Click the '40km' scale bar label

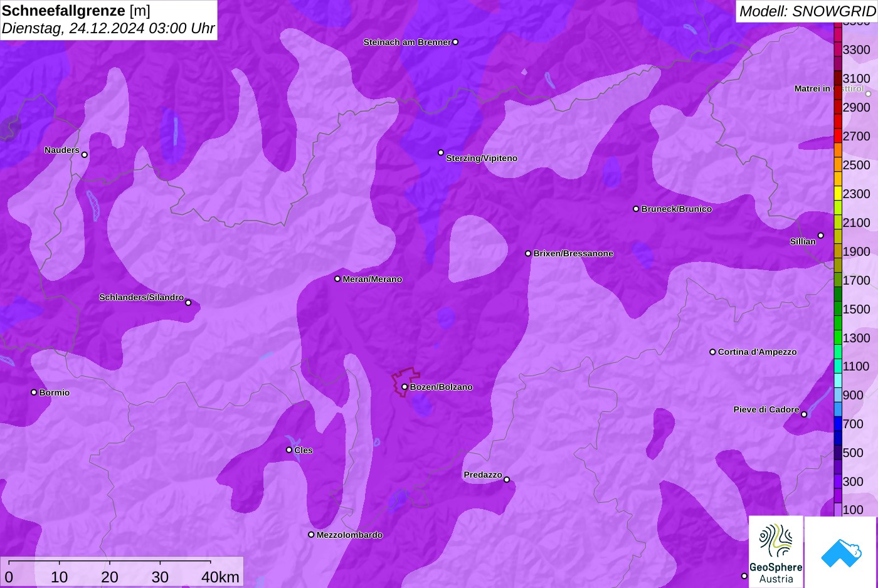point(220,577)
